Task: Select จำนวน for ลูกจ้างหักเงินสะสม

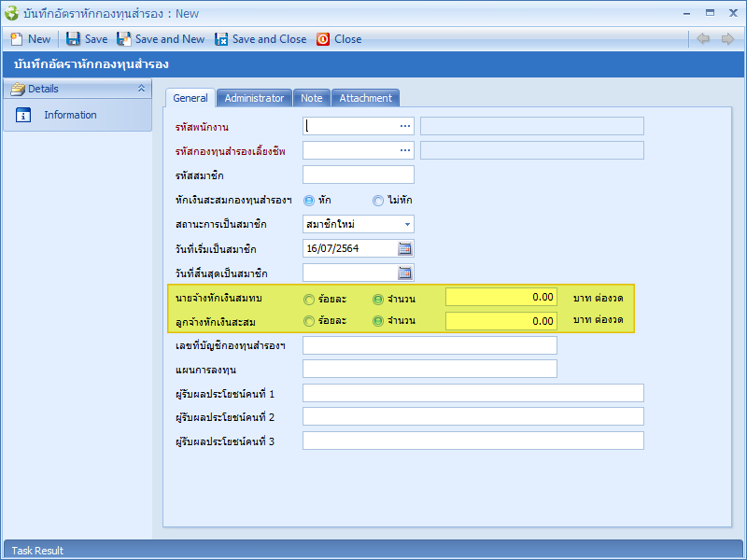Action: coord(378,321)
